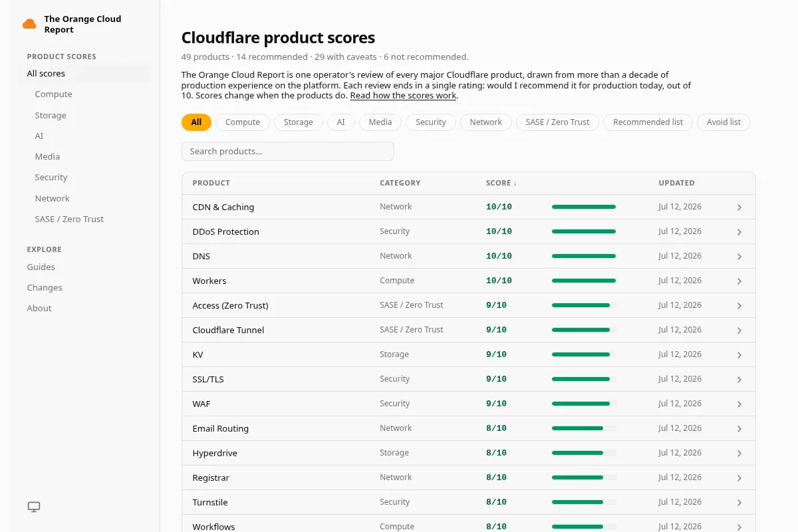The width and height of the screenshot is (798, 532).
Task: Open KV row chevron arrow
Action: [739, 355]
